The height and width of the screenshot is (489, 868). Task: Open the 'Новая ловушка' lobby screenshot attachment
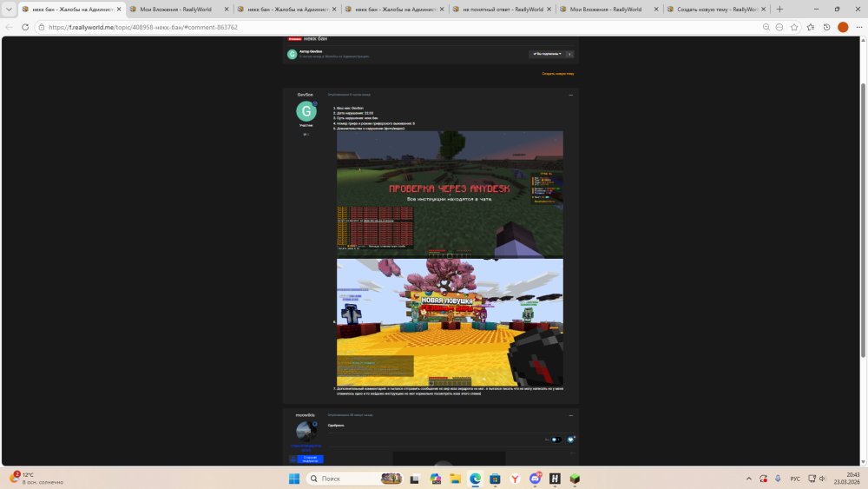click(x=450, y=322)
